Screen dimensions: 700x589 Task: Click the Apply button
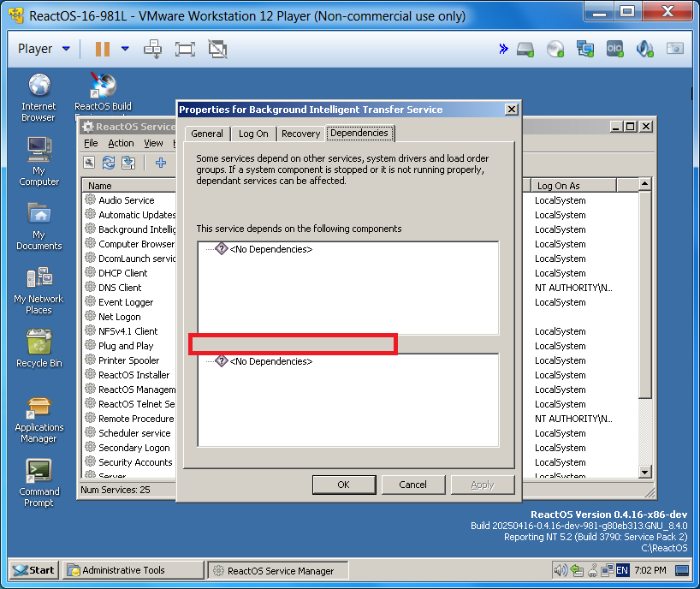[x=483, y=485]
